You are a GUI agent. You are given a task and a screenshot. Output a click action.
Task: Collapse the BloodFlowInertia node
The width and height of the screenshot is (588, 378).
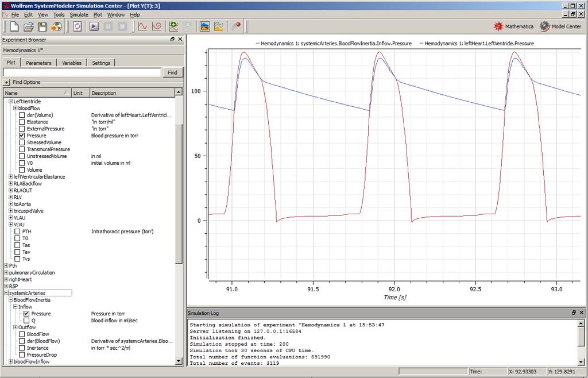click(11, 300)
